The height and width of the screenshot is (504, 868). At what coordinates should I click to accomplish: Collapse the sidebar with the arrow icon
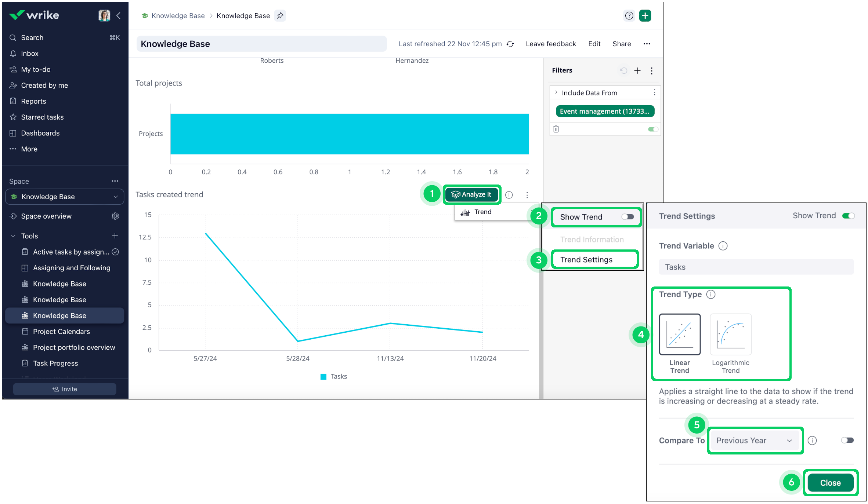point(118,15)
